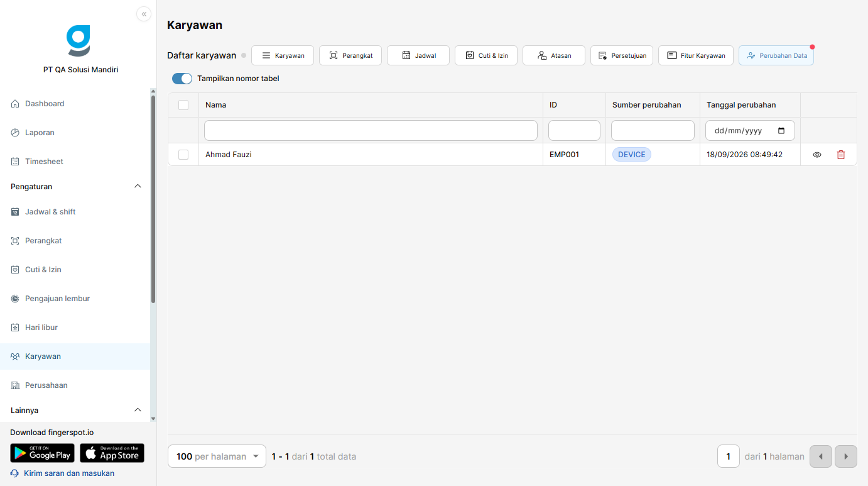Switch to the Jadwal tab
868x486 pixels.
pos(418,55)
